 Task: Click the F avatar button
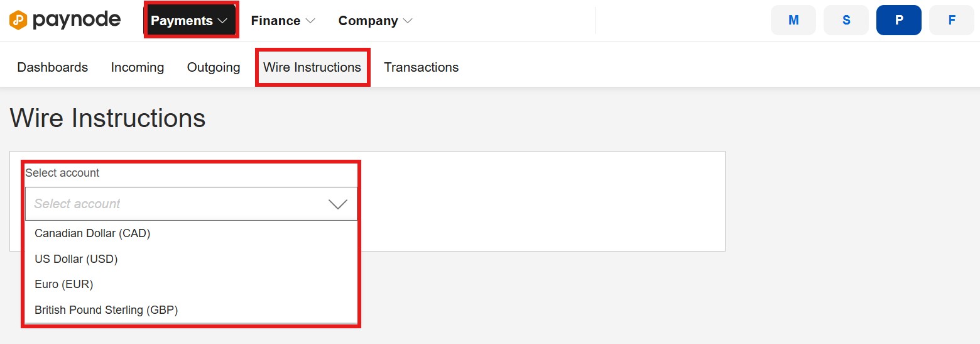coord(952,20)
